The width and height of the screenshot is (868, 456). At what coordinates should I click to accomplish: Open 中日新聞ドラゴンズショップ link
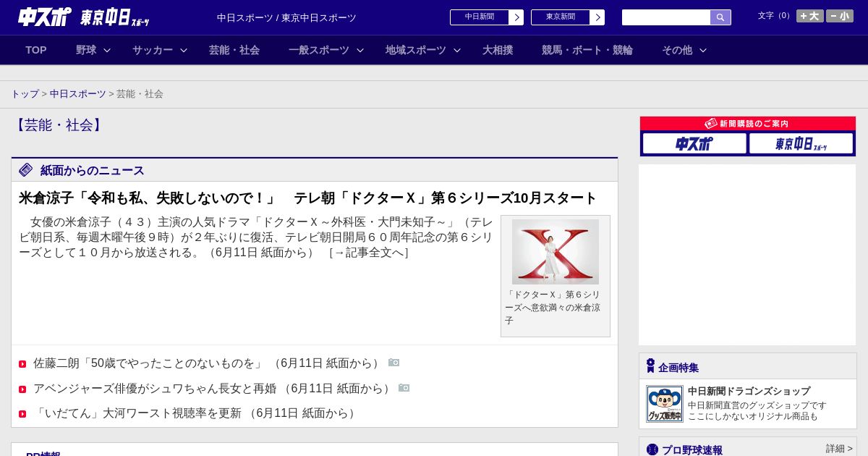coord(749,391)
